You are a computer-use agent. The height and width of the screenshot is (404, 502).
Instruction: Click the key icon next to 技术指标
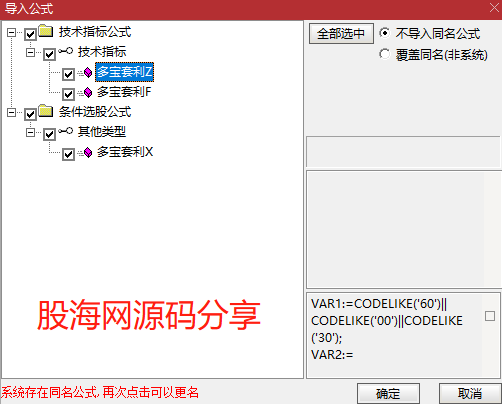pyautogui.click(x=66, y=51)
